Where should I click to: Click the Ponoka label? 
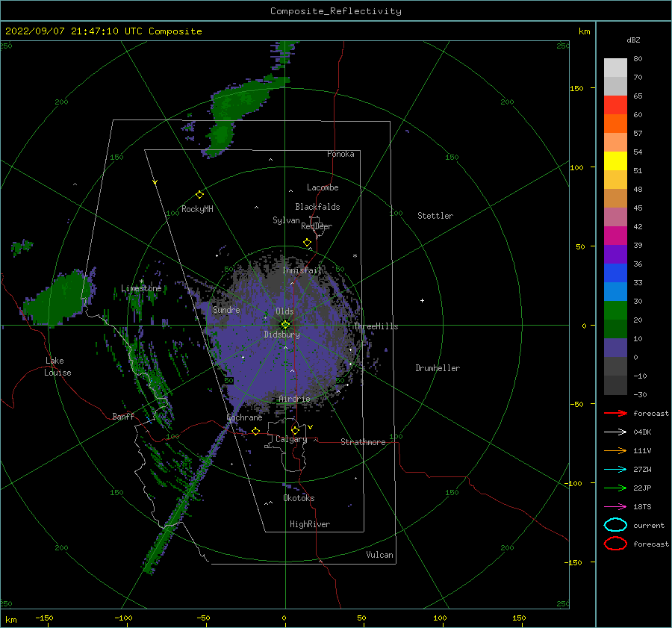pos(340,154)
